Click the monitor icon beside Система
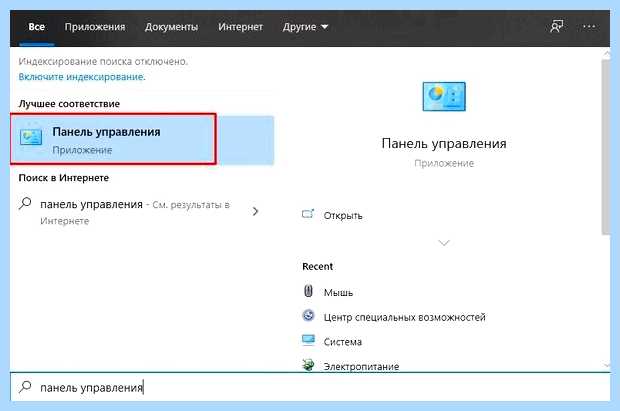 click(x=308, y=340)
